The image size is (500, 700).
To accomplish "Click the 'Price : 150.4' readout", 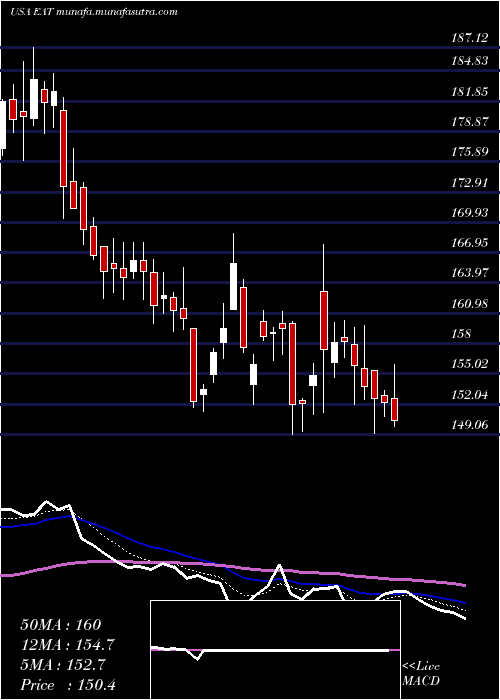I will 68,685.
